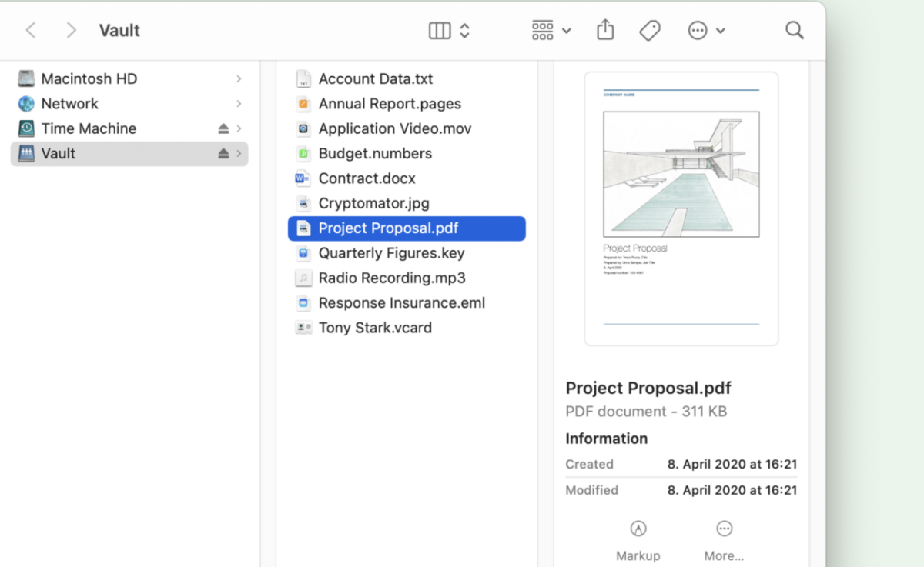The height and width of the screenshot is (567, 924).
Task: Expand Macintosh HD chevron in sidebar
Action: 239,79
